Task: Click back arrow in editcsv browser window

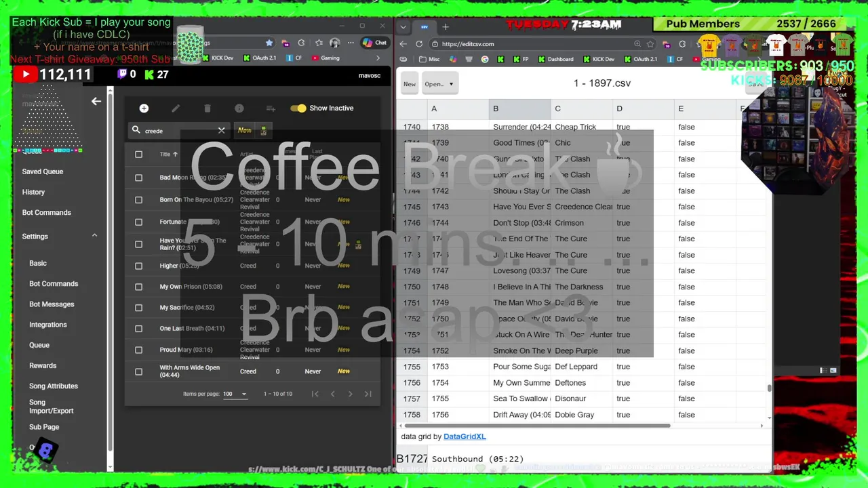Action: (x=403, y=43)
